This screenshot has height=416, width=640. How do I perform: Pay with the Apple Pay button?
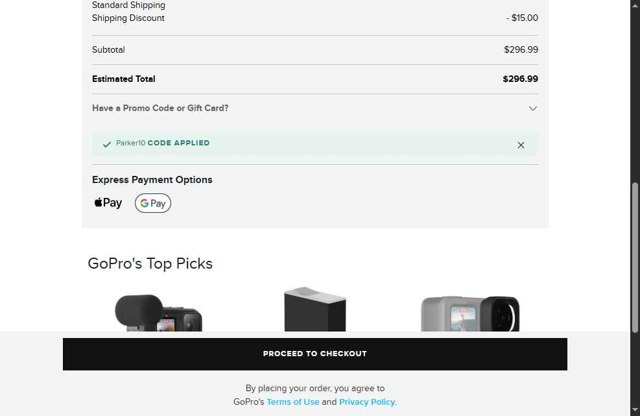coord(108,203)
